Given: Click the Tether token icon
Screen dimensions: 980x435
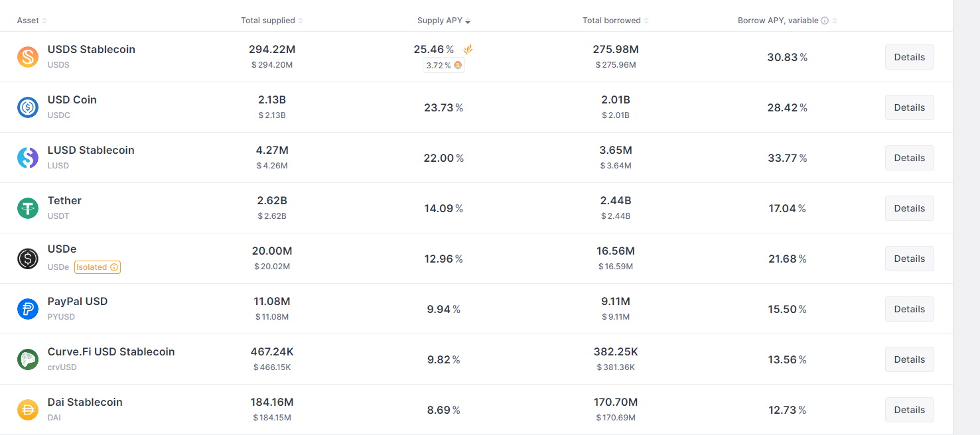Looking at the screenshot, I should point(28,208).
